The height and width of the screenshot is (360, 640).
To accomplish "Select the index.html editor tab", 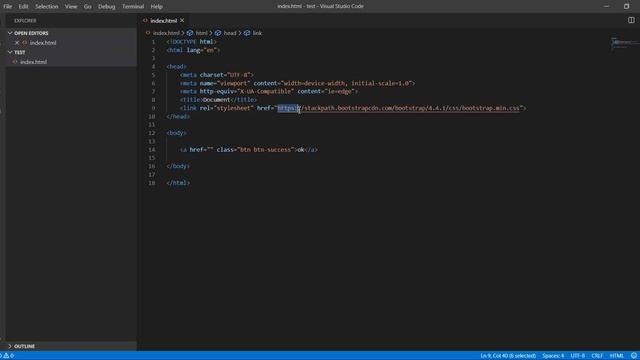I will [x=163, y=20].
